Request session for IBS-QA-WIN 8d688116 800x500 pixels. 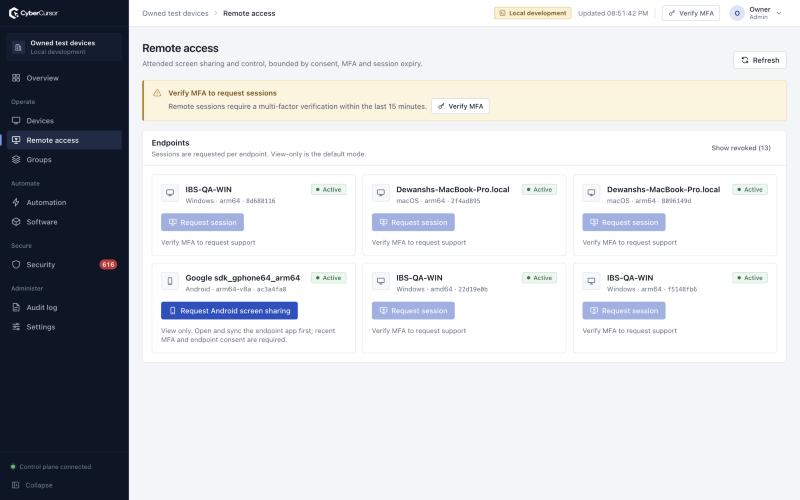click(203, 222)
